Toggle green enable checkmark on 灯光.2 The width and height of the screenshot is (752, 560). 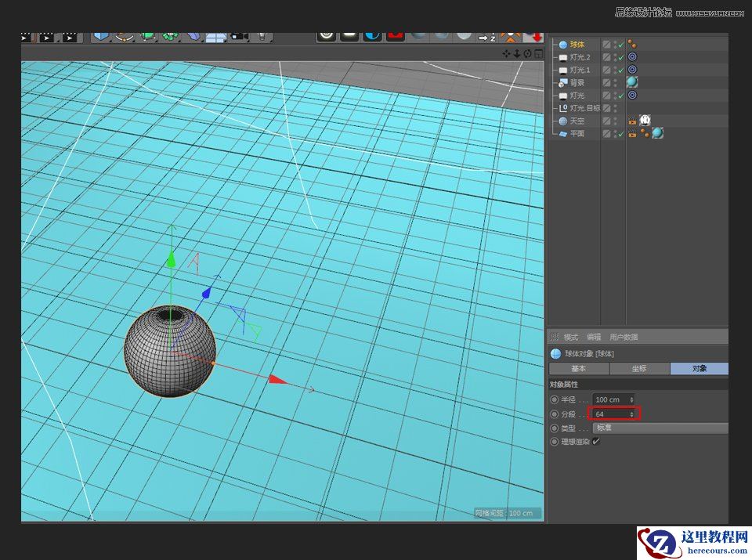[620, 56]
